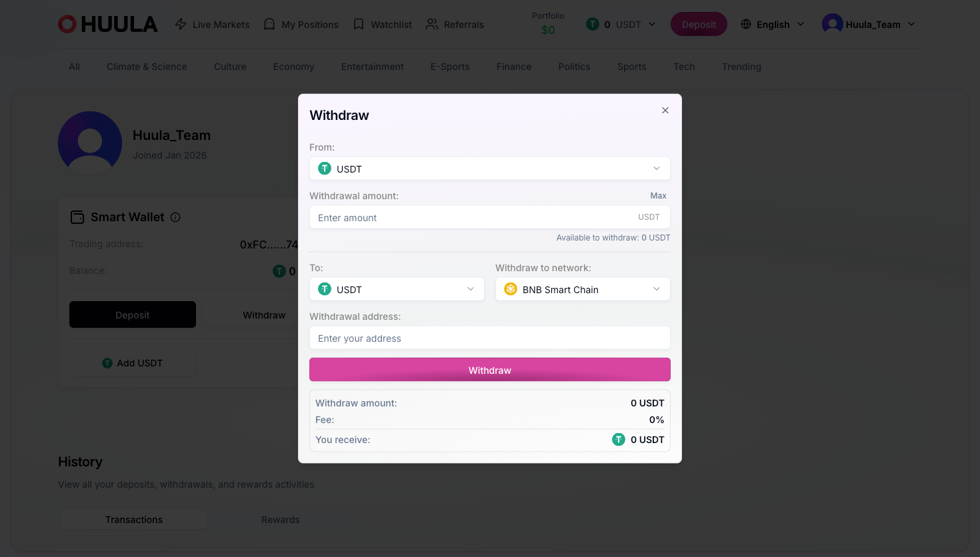Open My Positions via bell-shaped icon
This screenshot has height=557, width=980.
[x=269, y=24]
